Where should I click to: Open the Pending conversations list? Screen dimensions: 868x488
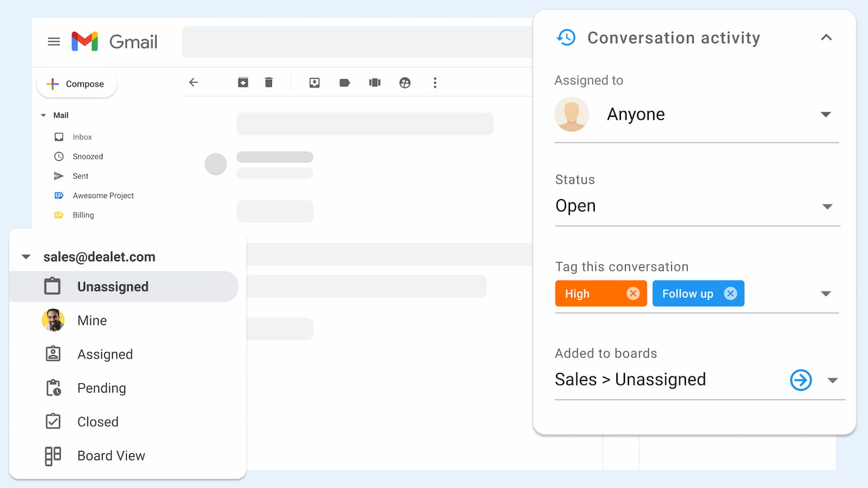click(101, 388)
